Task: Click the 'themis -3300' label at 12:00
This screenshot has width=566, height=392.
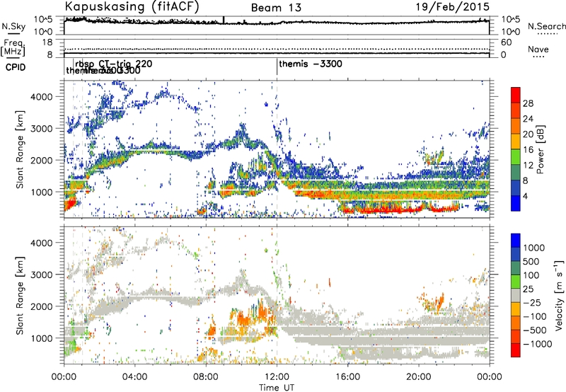Action: [311, 64]
